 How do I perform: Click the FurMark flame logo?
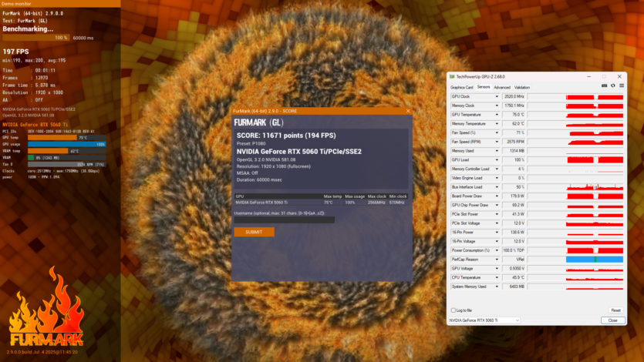click(x=46, y=307)
